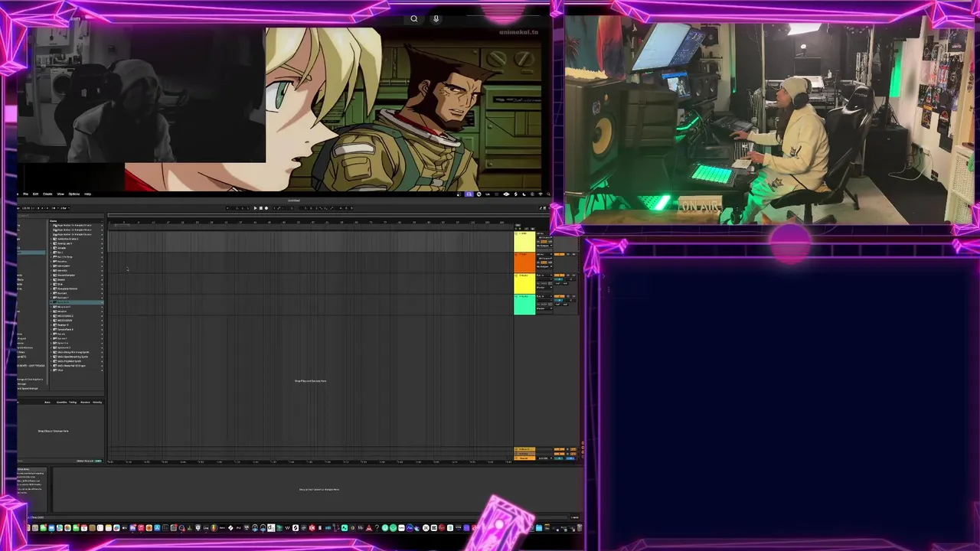Select MODO BASS 2 in the plug-in list
The image size is (980, 551).
click(x=66, y=316)
